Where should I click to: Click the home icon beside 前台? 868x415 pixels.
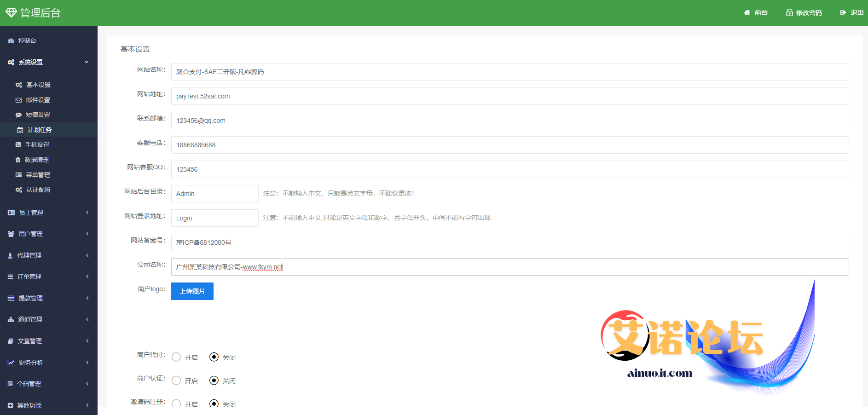(x=747, y=13)
